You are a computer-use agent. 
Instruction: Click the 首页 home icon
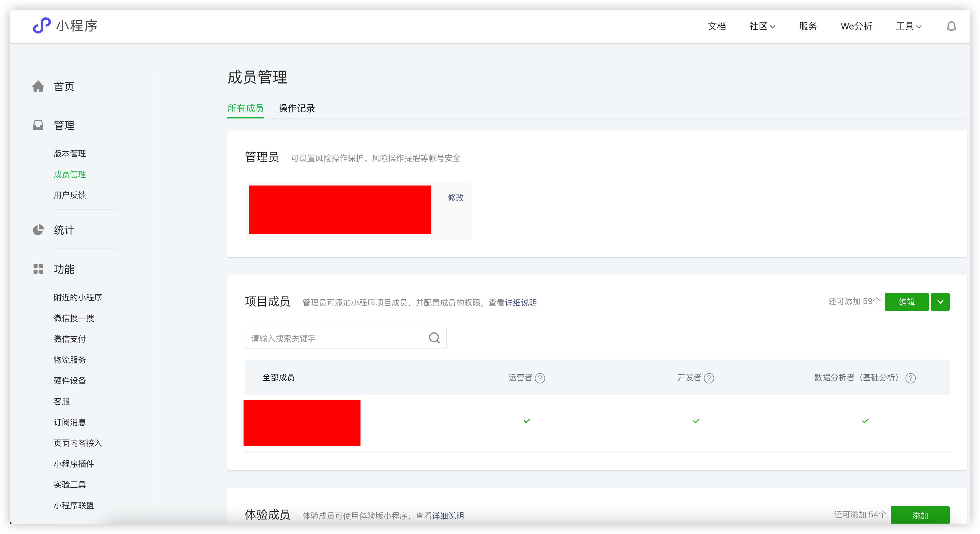coord(38,86)
